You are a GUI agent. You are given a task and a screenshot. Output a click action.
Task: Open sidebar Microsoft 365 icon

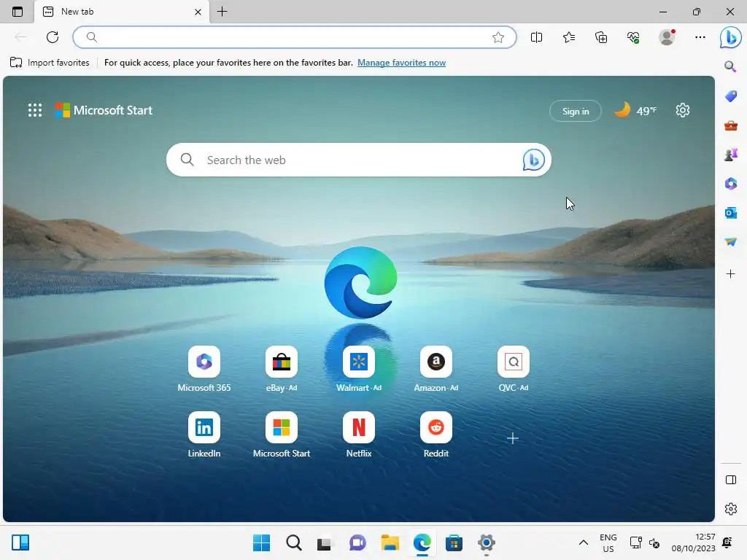(730, 183)
